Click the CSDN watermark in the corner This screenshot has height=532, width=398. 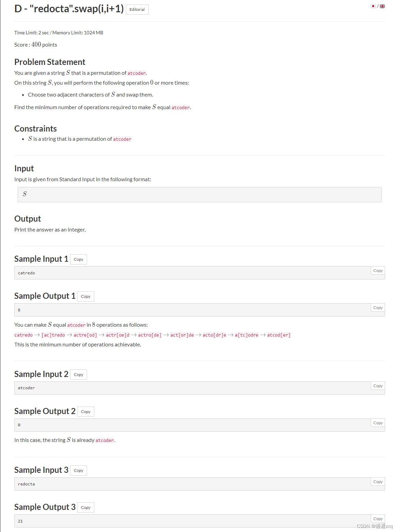click(x=375, y=526)
